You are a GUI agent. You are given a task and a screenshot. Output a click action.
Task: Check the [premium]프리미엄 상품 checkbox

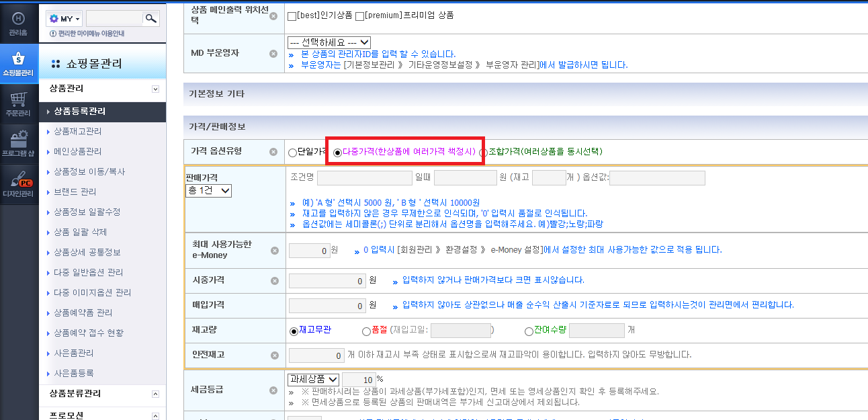[359, 15]
